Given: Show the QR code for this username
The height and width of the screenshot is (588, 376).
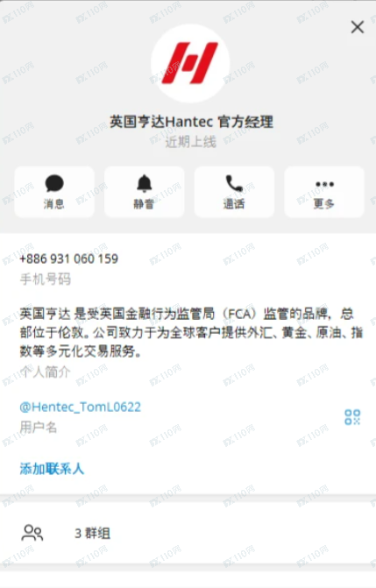Looking at the screenshot, I should click(352, 417).
